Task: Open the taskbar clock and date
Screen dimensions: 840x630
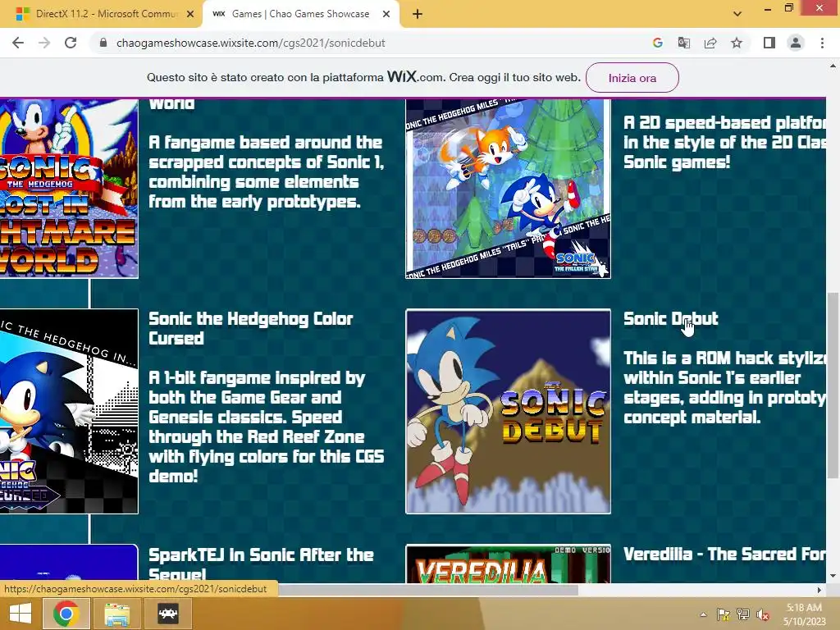Action: [x=804, y=614]
